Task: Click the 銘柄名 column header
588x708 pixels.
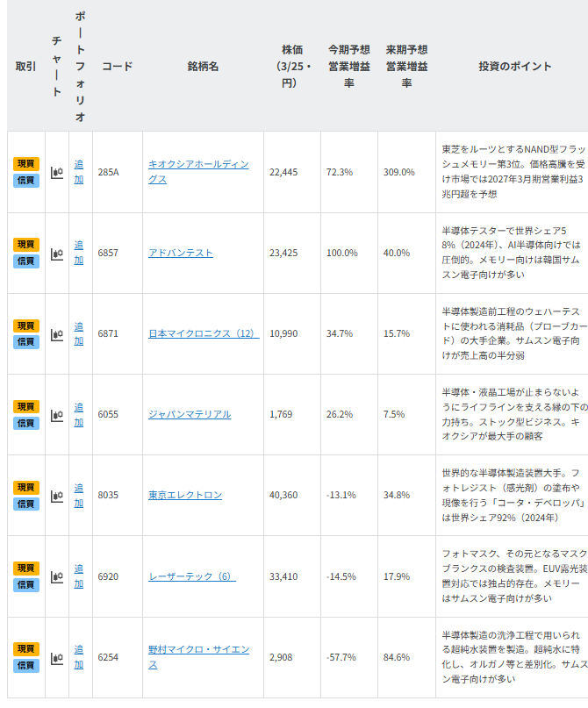Action: pyautogui.click(x=203, y=67)
